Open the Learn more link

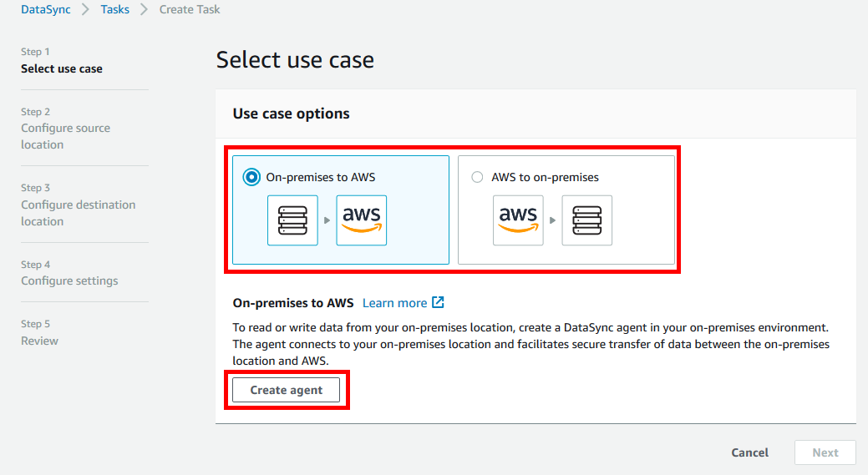point(394,303)
